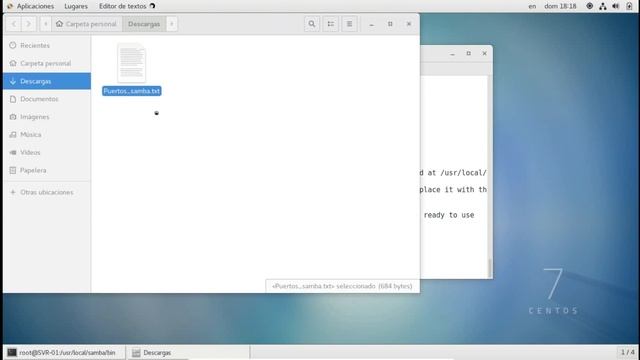Open Vídeos in the sidebar
The height and width of the screenshot is (360, 640).
point(47,152)
